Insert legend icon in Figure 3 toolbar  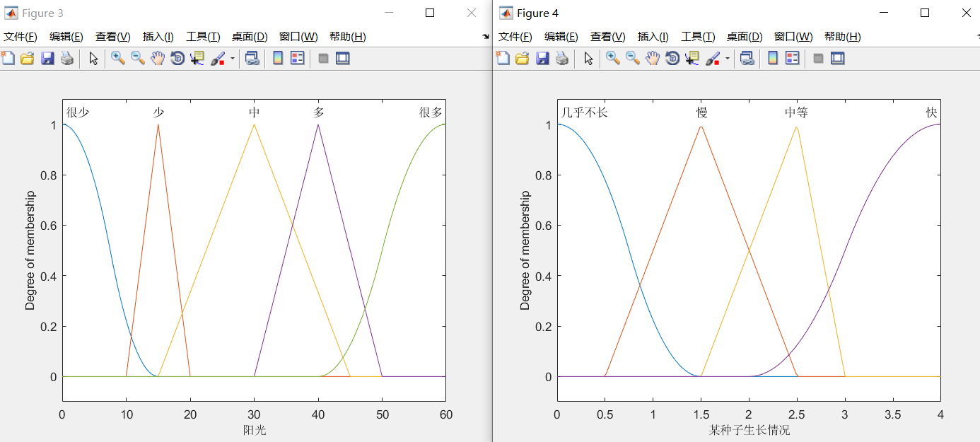click(x=298, y=59)
